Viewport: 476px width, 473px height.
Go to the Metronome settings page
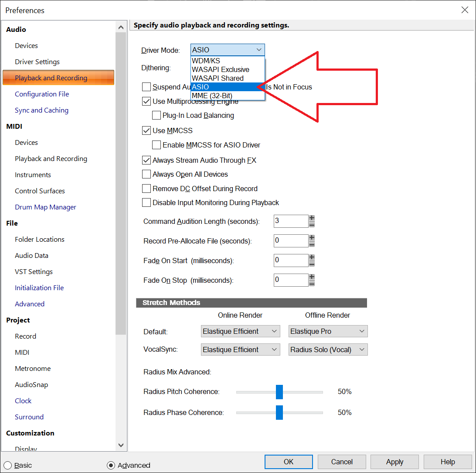tap(33, 368)
